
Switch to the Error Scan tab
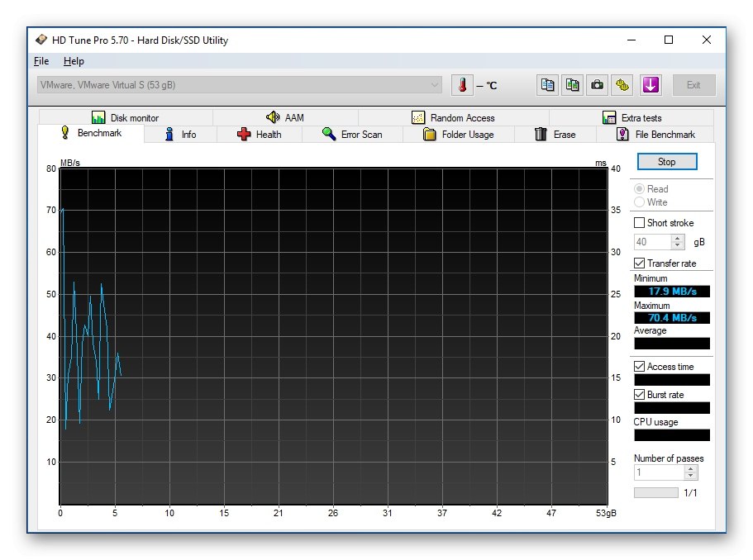coord(352,135)
